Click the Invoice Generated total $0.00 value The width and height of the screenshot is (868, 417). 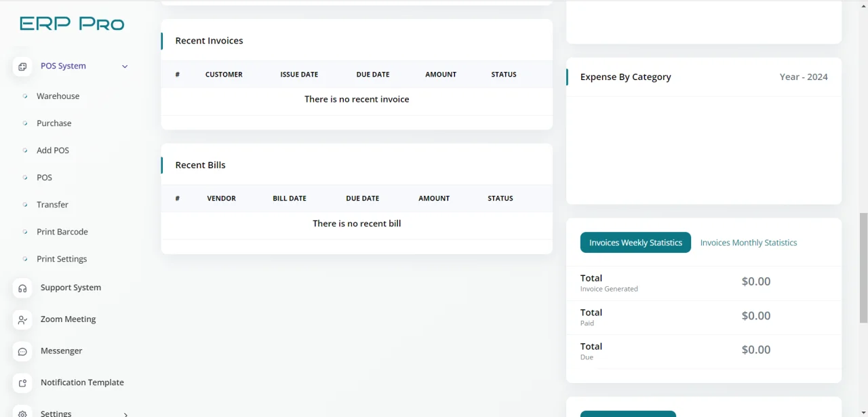pyautogui.click(x=756, y=281)
